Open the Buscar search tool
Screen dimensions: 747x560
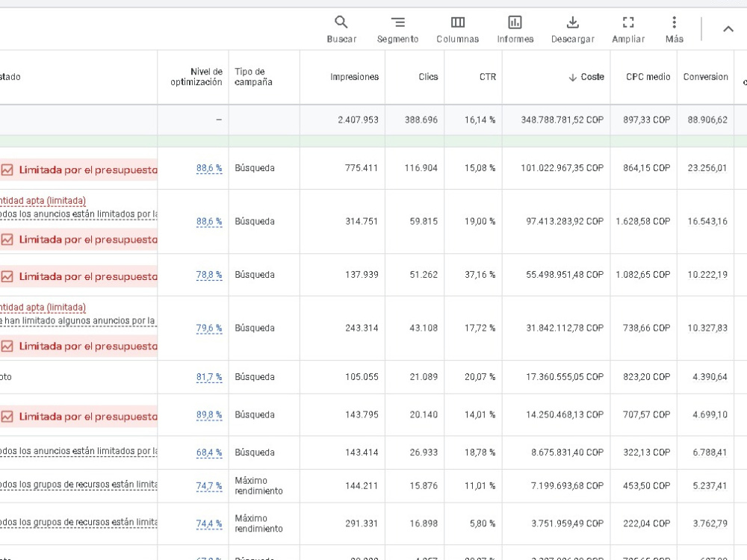point(341,30)
